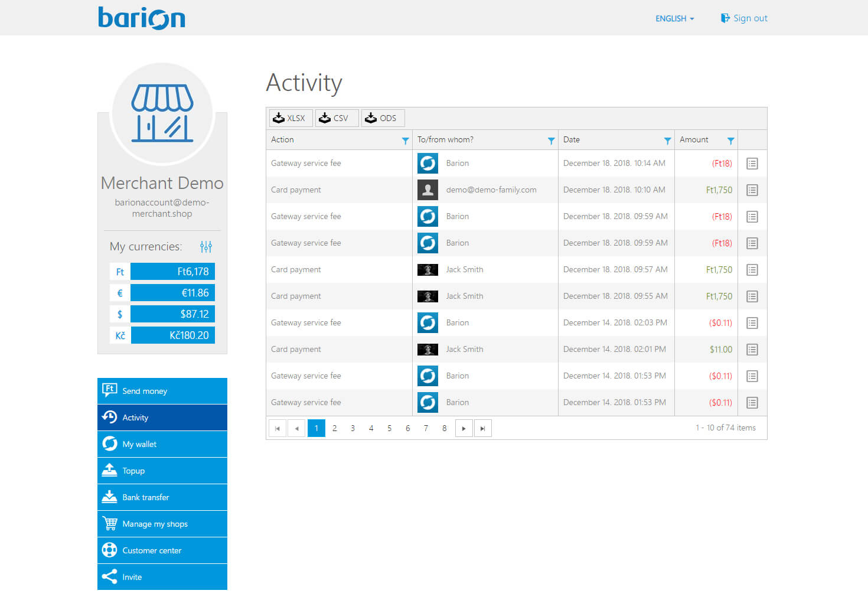The width and height of the screenshot is (868, 610).
Task: Open details icon for first Gateway service fee
Action: point(752,164)
